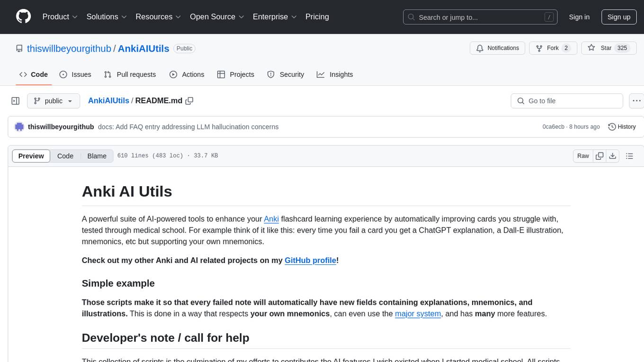Switch to the Insights tab
Image resolution: width=644 pixels, height=362 pixels.
pyautogui.click(x=335, y=74)
